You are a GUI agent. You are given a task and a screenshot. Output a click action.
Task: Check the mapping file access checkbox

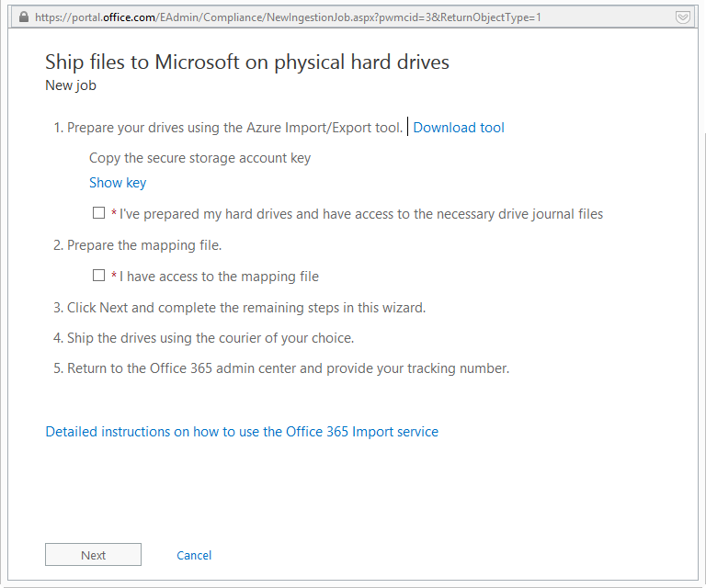click(98, 276)
